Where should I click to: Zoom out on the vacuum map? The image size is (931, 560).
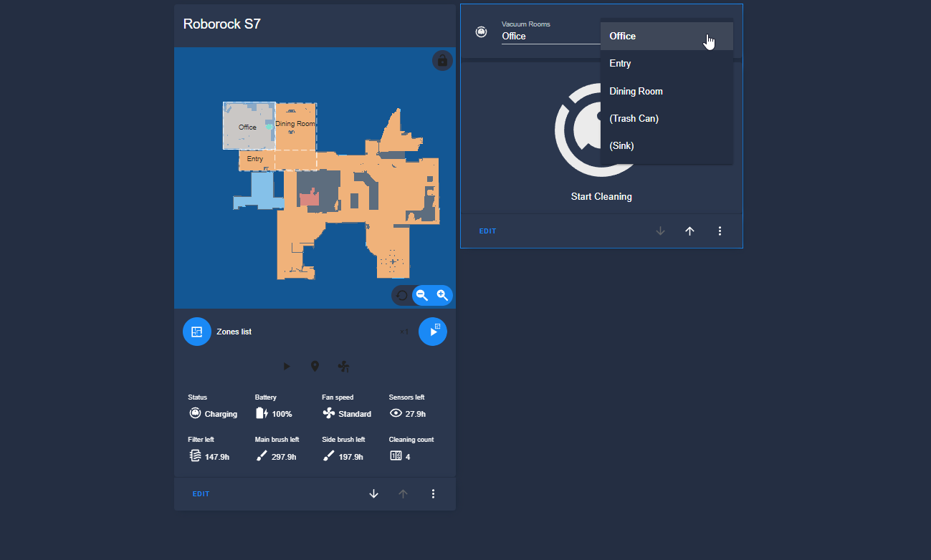[x=422, y=295]
